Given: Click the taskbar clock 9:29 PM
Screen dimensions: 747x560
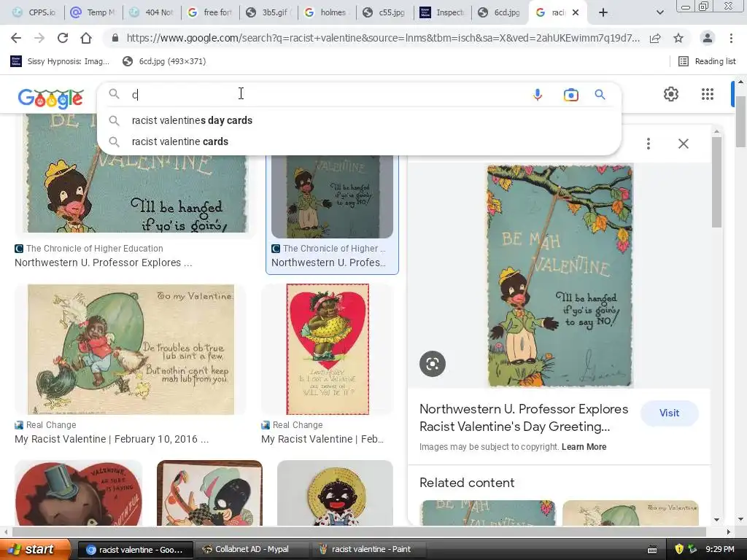Looking at the screenshot, I should pos(720,549).
